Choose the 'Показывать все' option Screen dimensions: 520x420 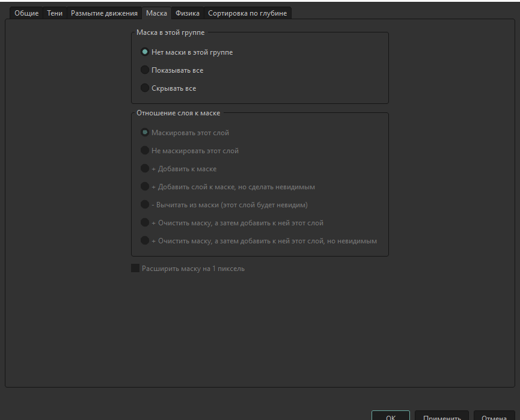click(x=172, y=70)
